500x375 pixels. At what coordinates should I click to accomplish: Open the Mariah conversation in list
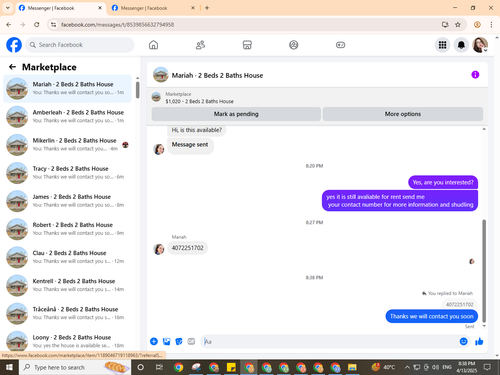[x=67, y=88]
